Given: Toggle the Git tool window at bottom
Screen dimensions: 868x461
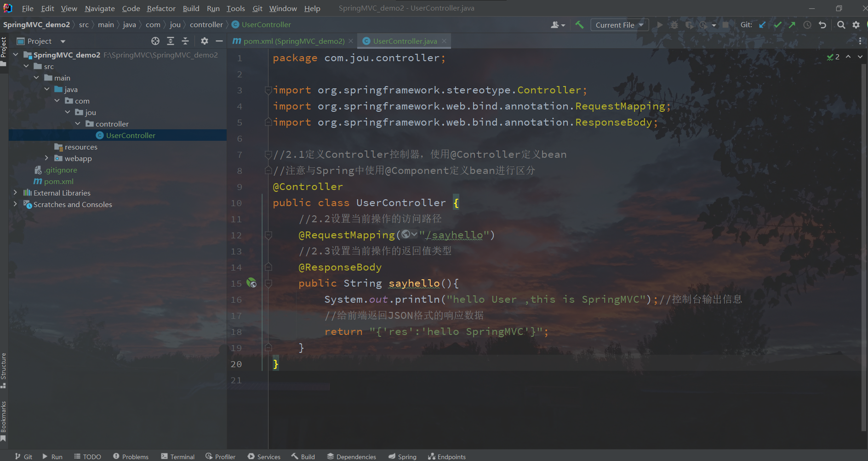Looking at the screenshot, I should click(23, 456).
